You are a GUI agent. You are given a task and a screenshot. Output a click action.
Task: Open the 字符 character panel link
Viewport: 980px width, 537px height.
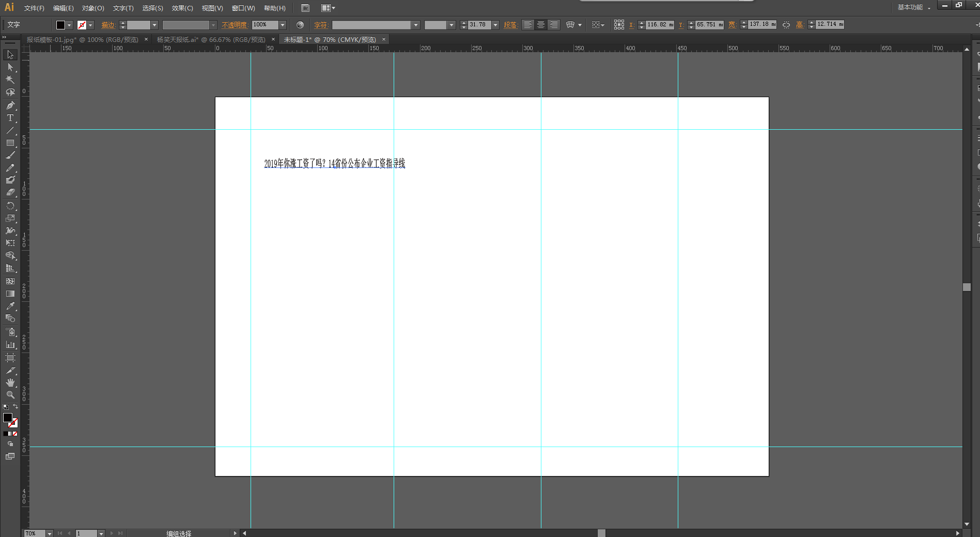click(321, 25)
